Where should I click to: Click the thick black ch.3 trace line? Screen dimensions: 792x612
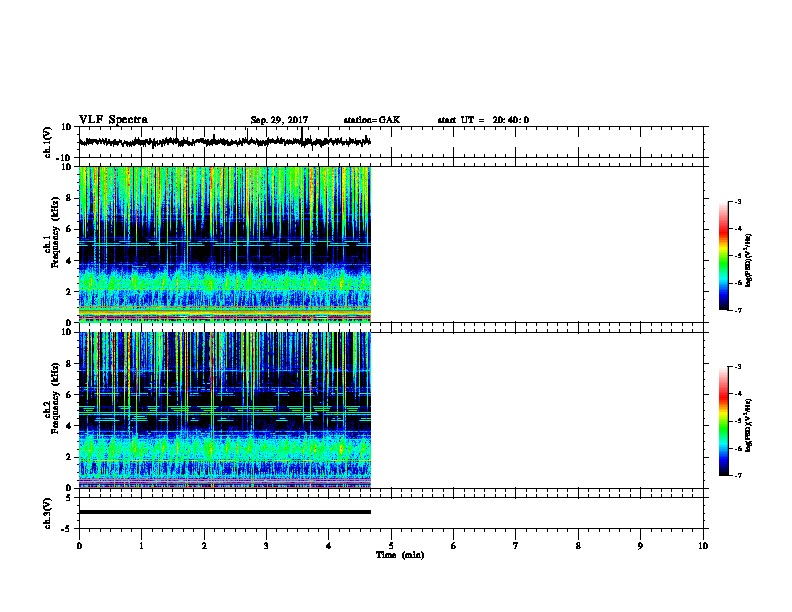click(225, 512)
